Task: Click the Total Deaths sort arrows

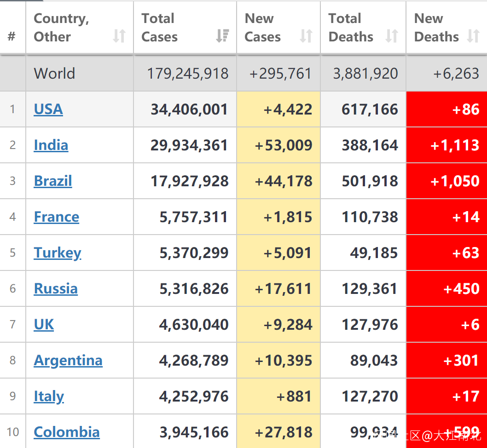Action: click(x=392, y=36)
